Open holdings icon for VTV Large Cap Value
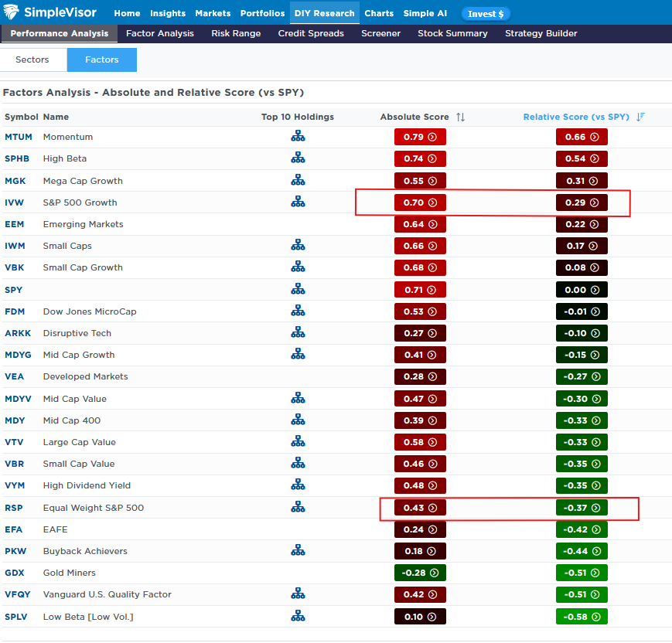The width and height of the screenshot is (672, 643). [x=298, y=441]
